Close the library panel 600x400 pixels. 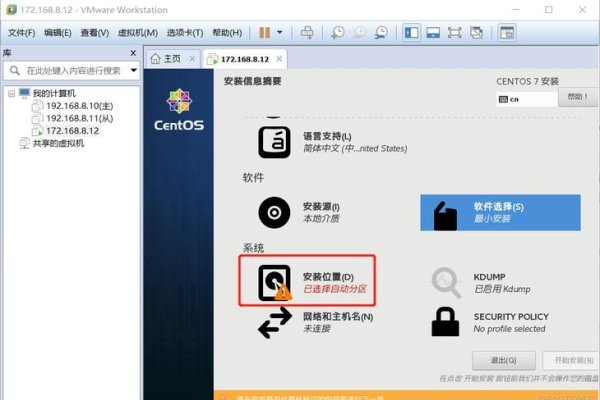(x=133, y=53)
